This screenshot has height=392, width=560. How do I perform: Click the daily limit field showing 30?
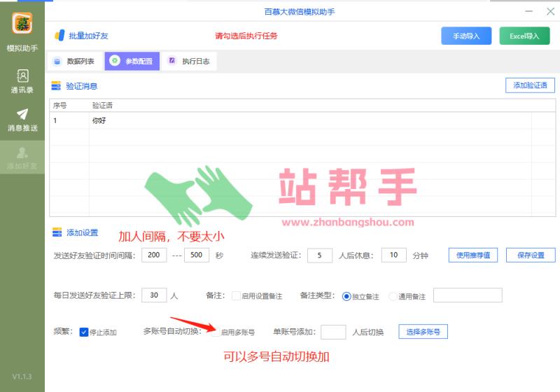154,295
